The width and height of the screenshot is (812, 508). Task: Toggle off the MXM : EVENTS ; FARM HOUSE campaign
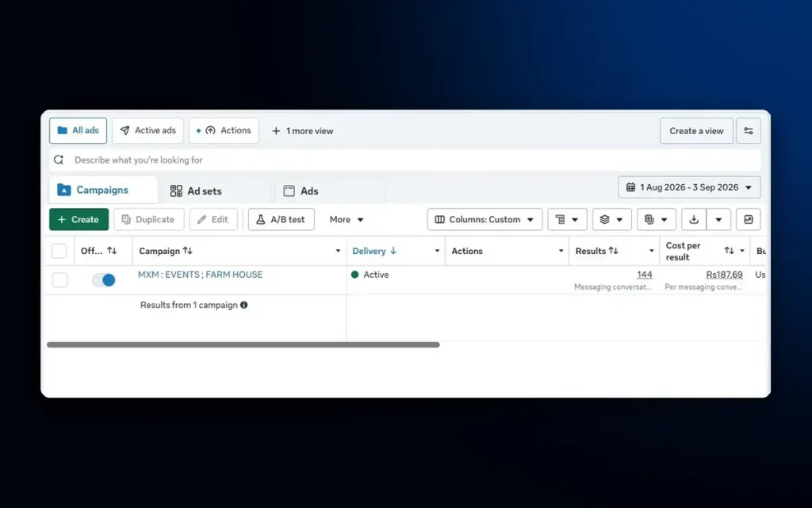point(104,280)
